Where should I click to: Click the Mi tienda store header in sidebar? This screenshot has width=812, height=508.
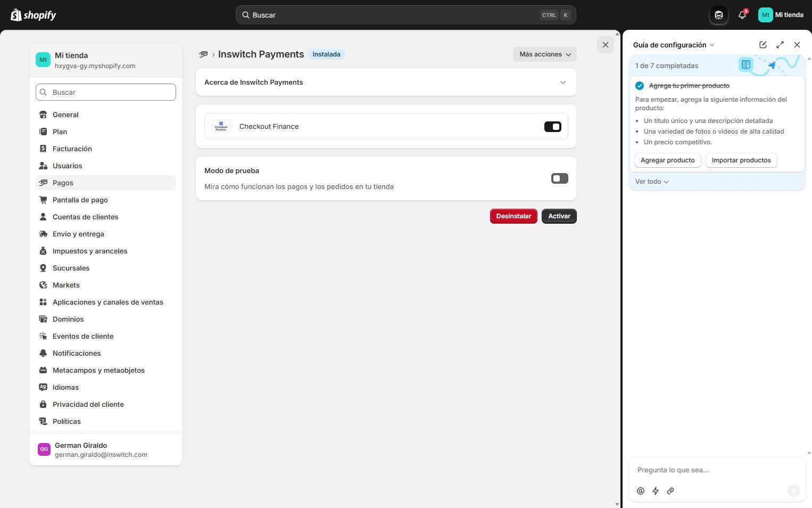[x=106, y=60]
